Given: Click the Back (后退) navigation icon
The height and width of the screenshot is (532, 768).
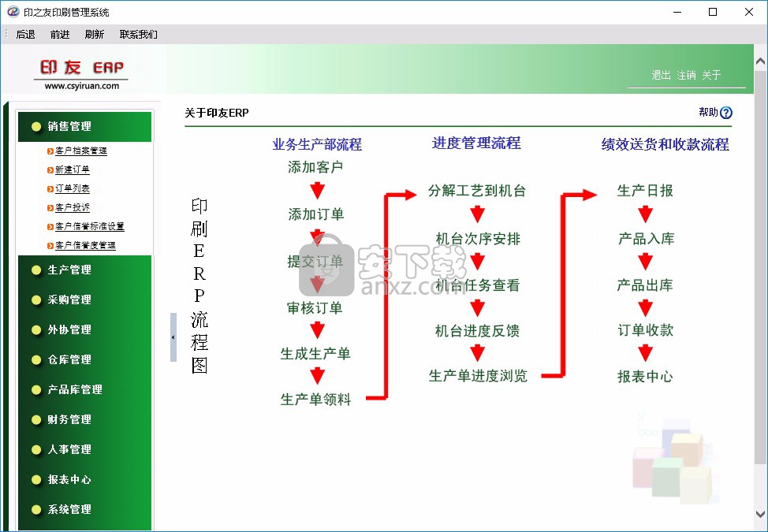Looking at the screenshot, I should tap(24, 34).
